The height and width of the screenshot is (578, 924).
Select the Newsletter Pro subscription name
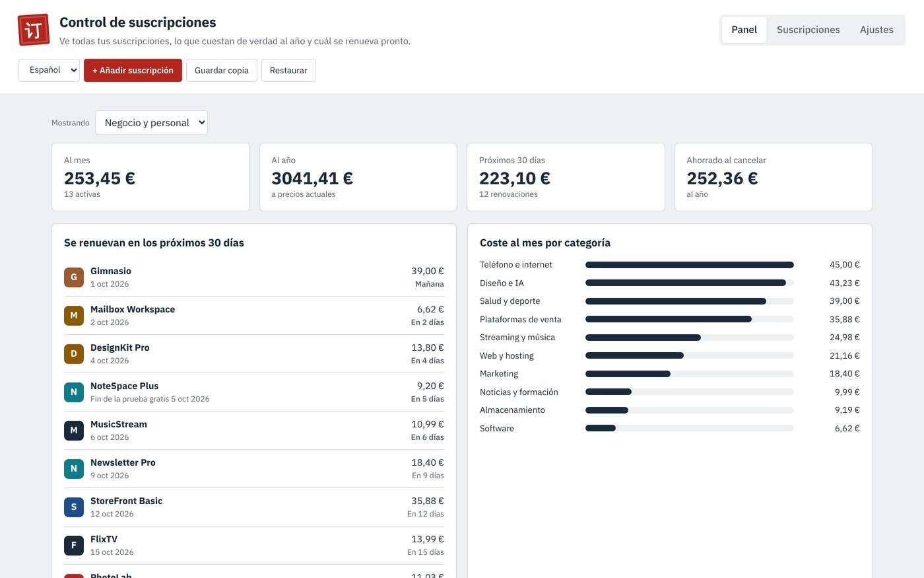click(123, 462)
